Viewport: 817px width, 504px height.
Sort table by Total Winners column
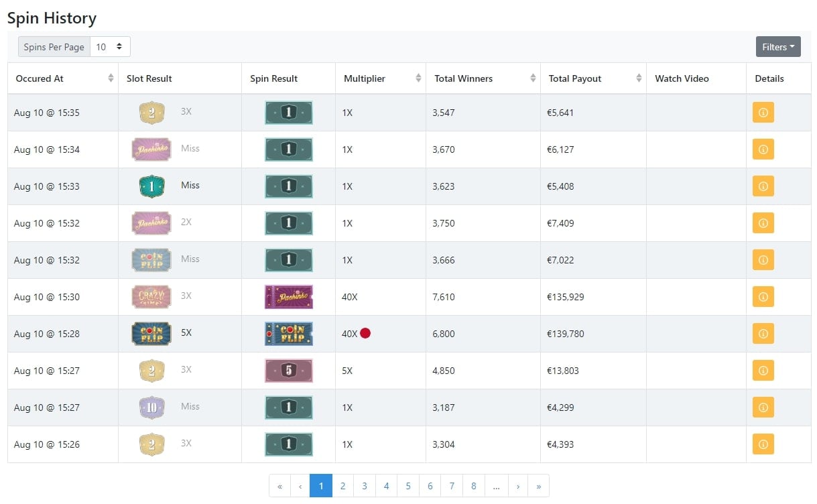533,78
